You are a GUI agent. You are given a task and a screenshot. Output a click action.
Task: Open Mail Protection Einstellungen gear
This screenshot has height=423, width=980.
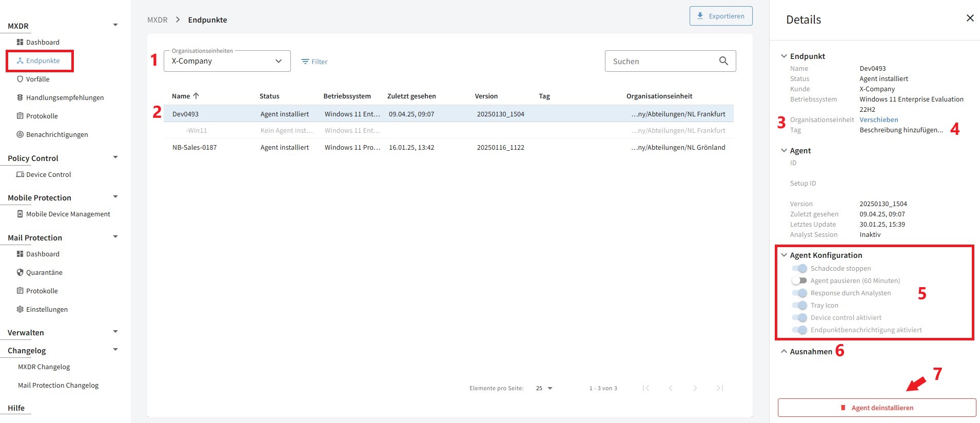(42, 309)
